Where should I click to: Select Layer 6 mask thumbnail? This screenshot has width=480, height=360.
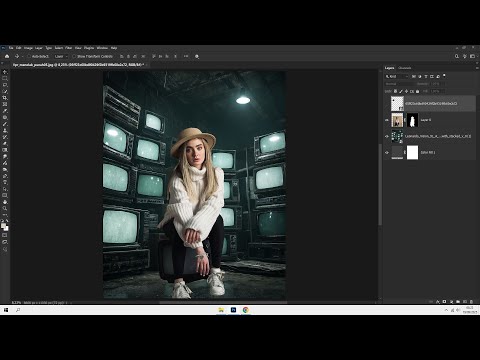[x=412, y=120]
